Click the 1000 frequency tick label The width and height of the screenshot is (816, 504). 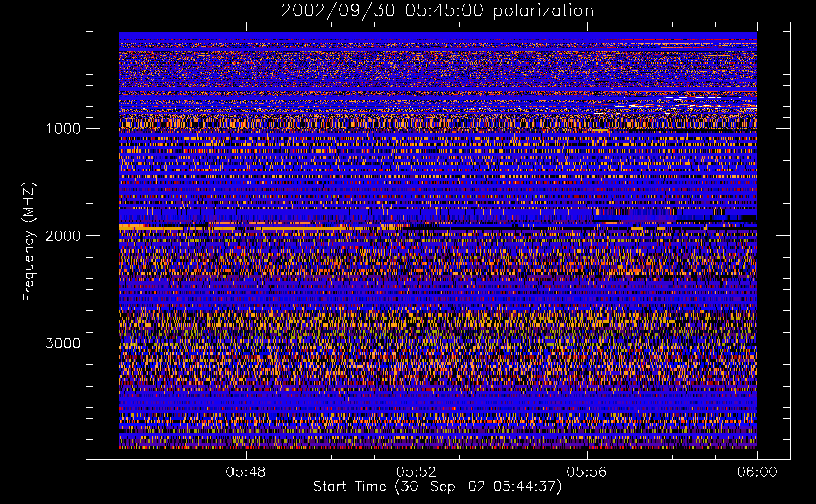click(x=63, y=129)
